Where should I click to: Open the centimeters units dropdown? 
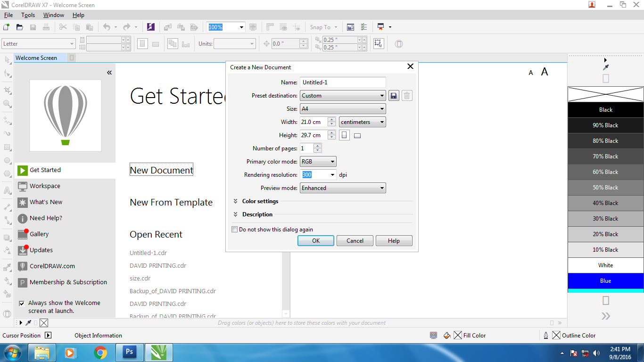362,122
